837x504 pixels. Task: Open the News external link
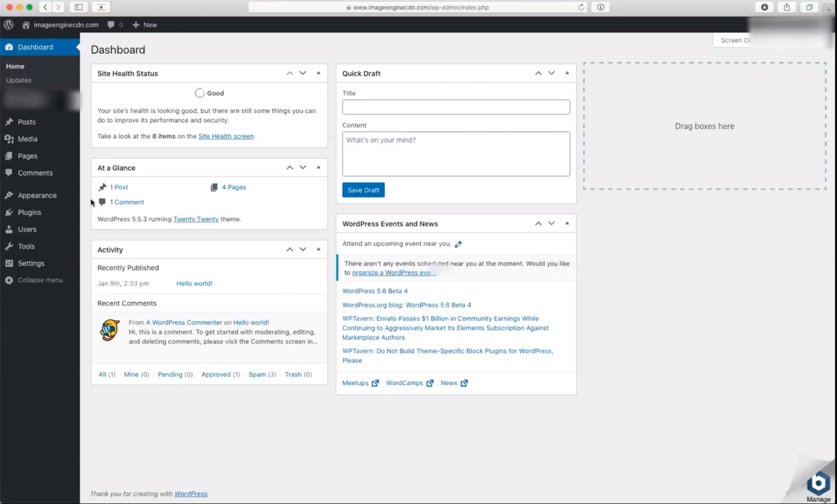pyautogui.click(x=454, y=383)
